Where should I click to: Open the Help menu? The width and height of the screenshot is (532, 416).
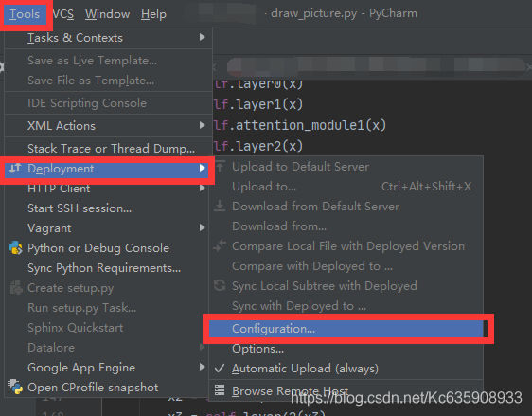coord(153,14)
